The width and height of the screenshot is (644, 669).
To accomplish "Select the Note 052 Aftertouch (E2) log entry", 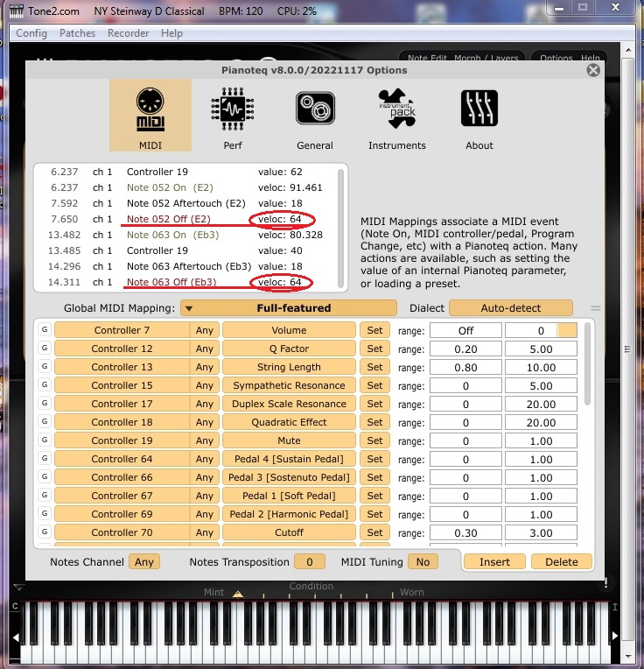I will [185, 203].
